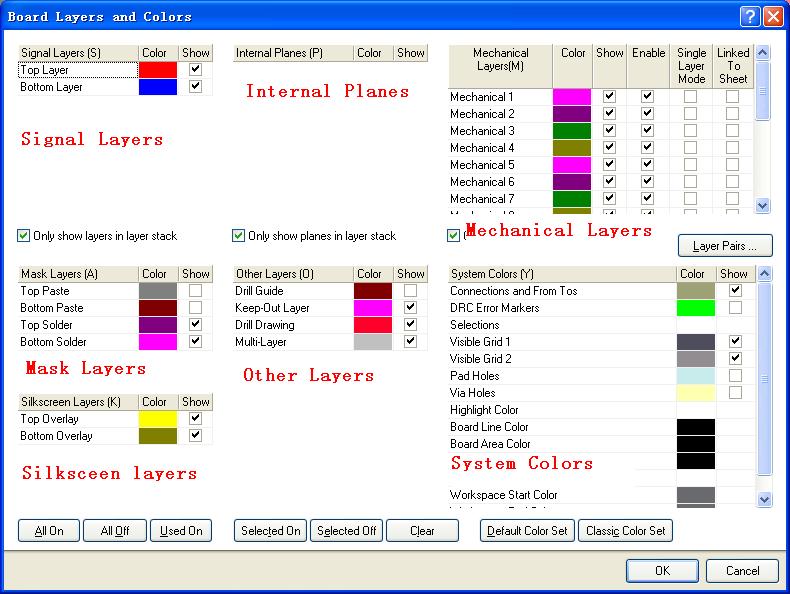The height and width of the screenshot is (594, 790).
Task: Click the Help question mark icon
Action: pyautogui.click(x=750, y=16)
